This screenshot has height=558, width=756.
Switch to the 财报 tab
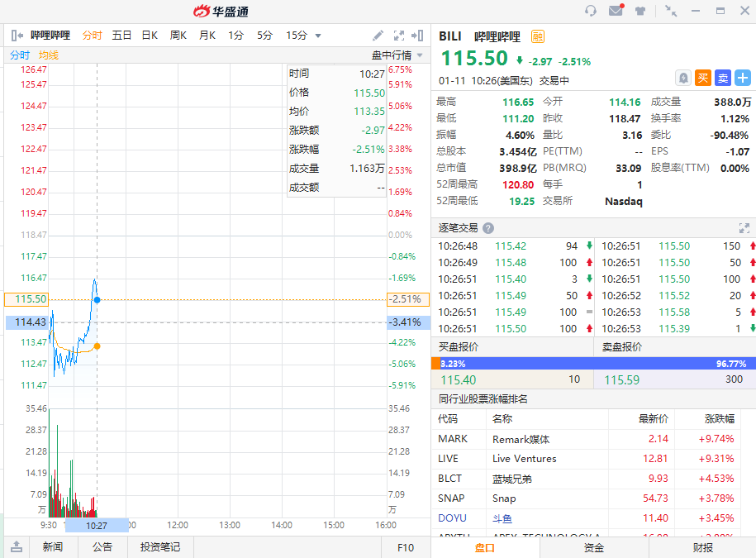[x=702, y=547]
